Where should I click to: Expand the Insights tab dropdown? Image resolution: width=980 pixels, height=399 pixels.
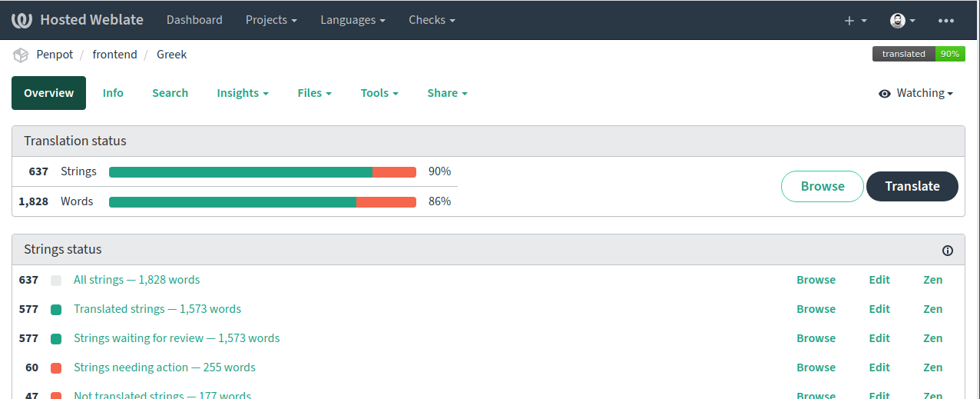(x=243, y=93)
